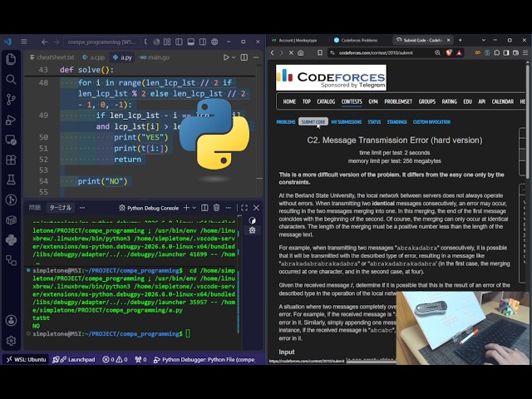
Task: Maximize the terminal panel size
Action: pos(244,208)
